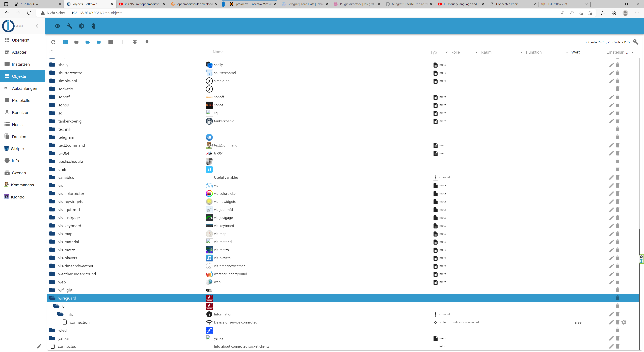This screenshot has width=644, height=352.
Task: Open column selection icon in toolbar
Action: pyautogui.click(x=66, y=42)
